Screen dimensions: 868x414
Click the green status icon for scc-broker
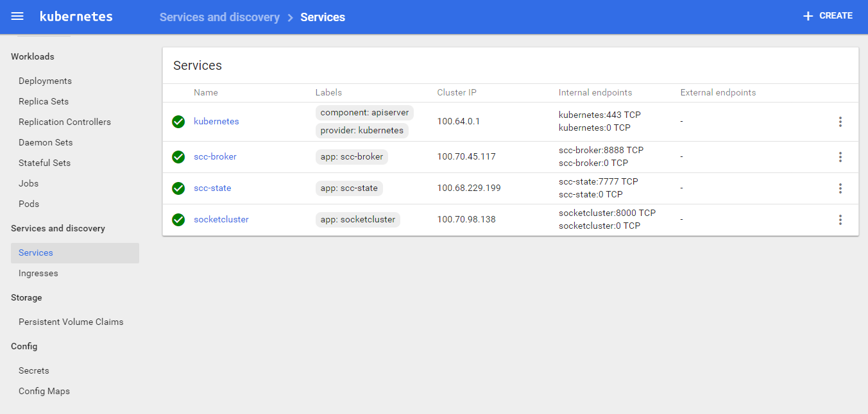point(178,157)
